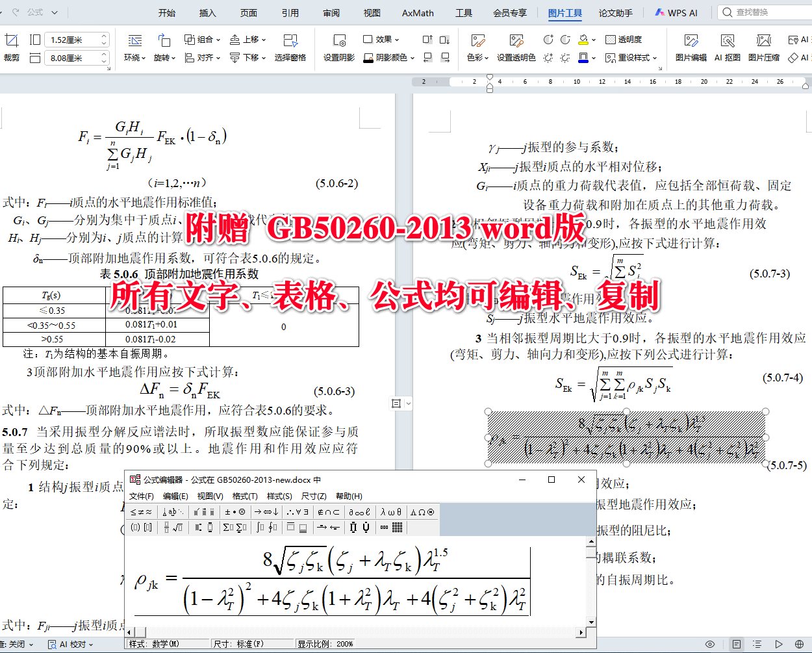The height and width of the screenshot is (653, 812).
Task: Launch the AI cutout (AI 抠图) tool
Action: point(728,48)
